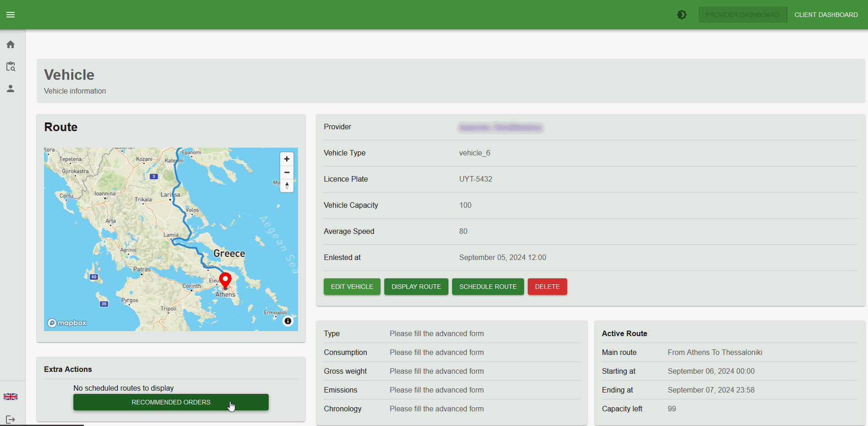The height and width of the screenshot is (426, 868).
Task: Open Schedule Route dialog
Action: tap(488, 287)
